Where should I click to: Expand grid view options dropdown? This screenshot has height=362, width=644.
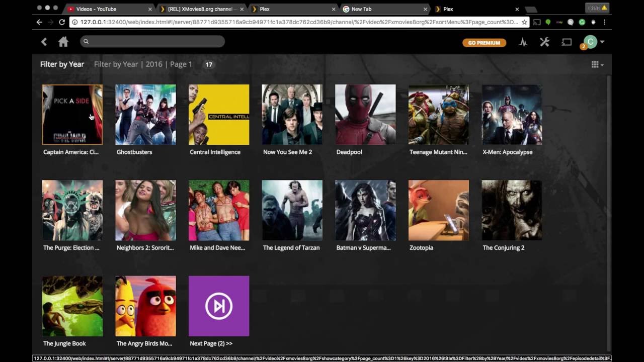tap(597, 64)
